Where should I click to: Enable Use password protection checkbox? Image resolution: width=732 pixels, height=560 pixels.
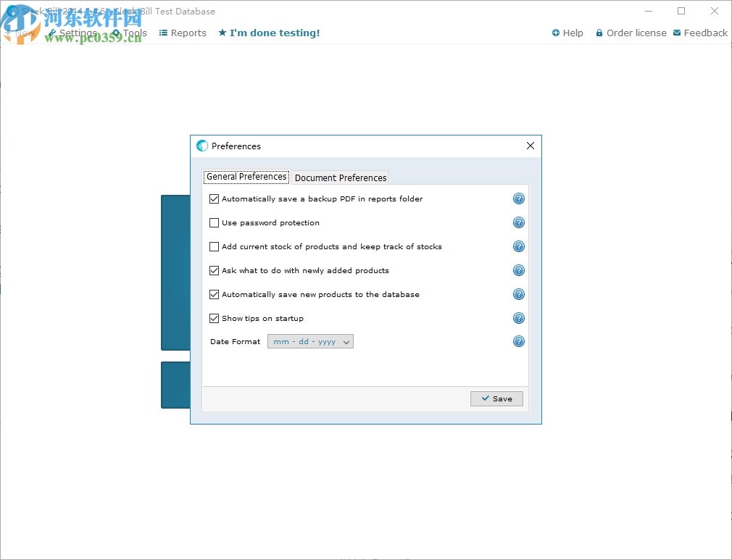click(x=214, y=222)
